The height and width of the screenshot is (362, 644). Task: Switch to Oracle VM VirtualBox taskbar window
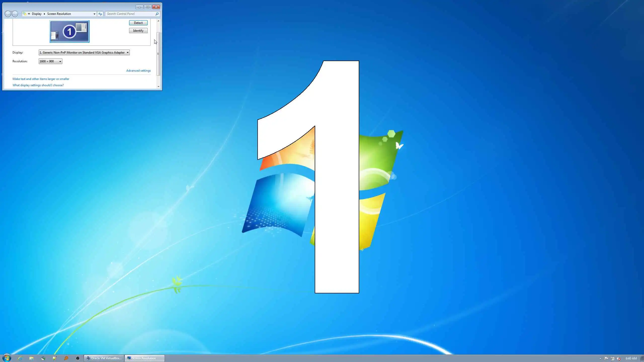104,358
